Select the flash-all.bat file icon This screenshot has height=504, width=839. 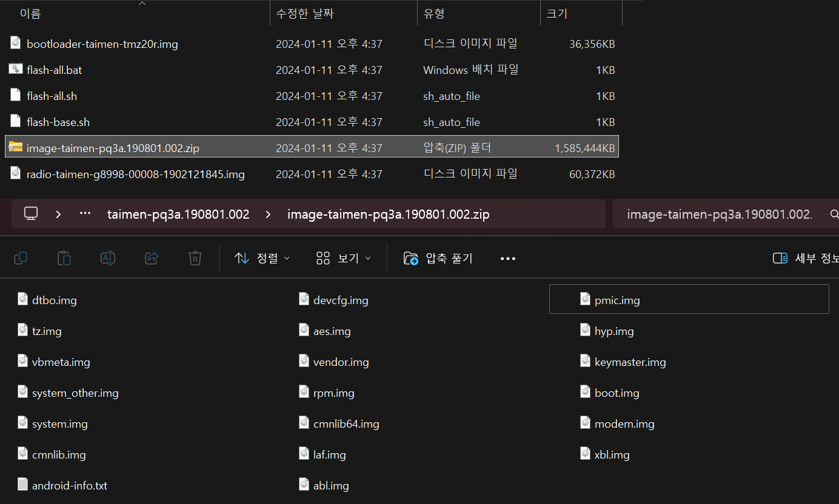16,70
